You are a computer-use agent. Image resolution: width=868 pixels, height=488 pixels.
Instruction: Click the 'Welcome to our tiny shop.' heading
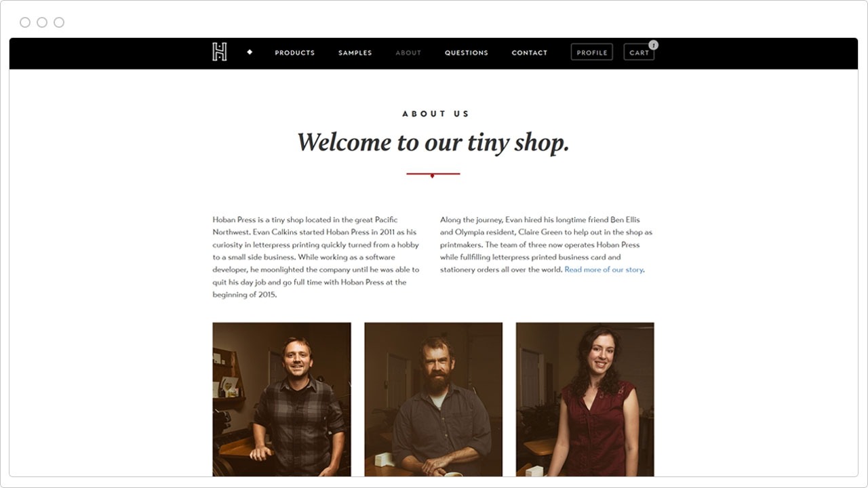click(x=433, y=142)
